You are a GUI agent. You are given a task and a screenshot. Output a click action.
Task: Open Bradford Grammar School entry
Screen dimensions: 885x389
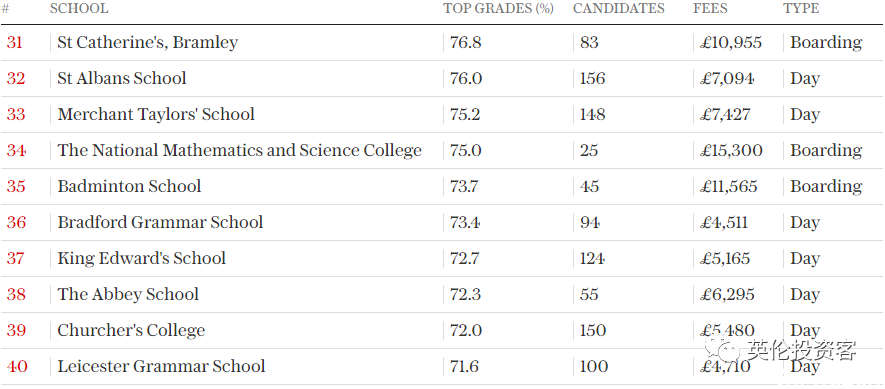160,222
